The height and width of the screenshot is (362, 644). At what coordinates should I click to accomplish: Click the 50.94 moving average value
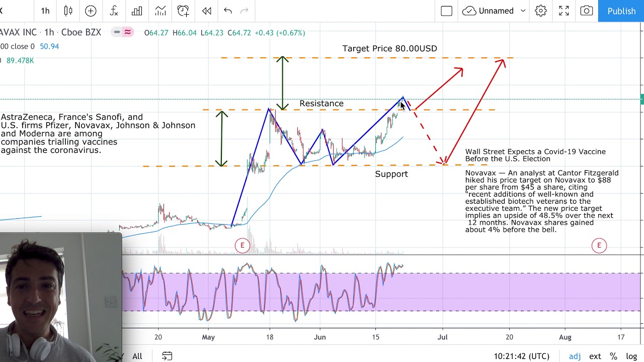[x=49, y=46]
